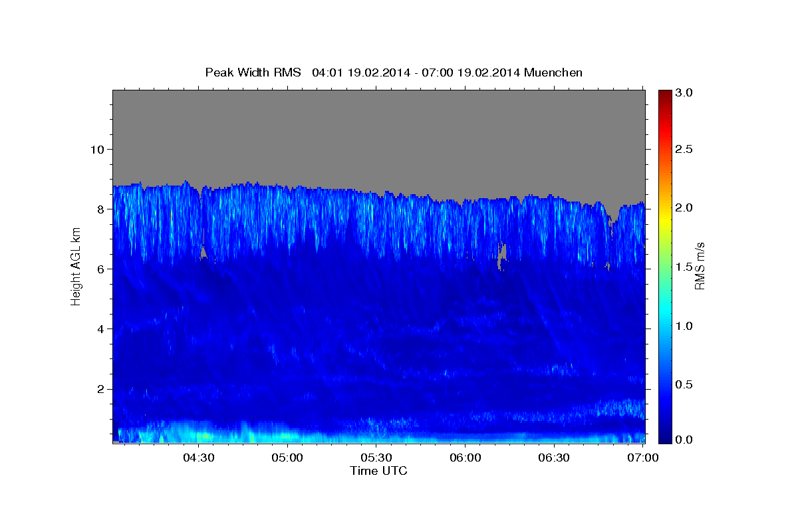Viewport: 798px width, 532px height.
Task: Click the 04:30 time tick label
Action: 198,458
